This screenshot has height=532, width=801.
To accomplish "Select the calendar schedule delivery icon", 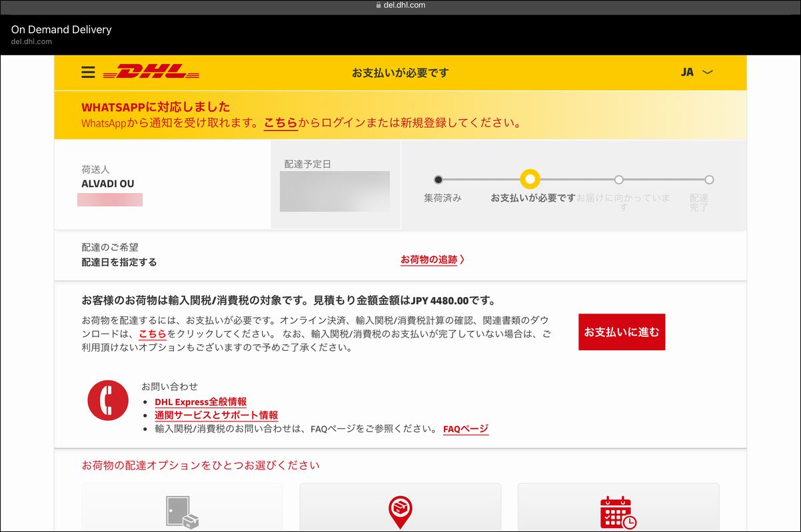I will 618,513.
